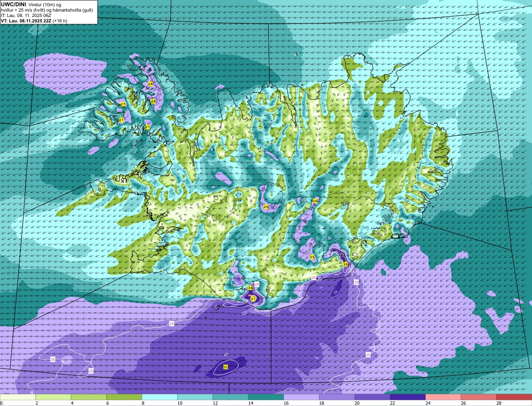Click the yellow max gust label 34
532x406 pixels.
point(250,288)
